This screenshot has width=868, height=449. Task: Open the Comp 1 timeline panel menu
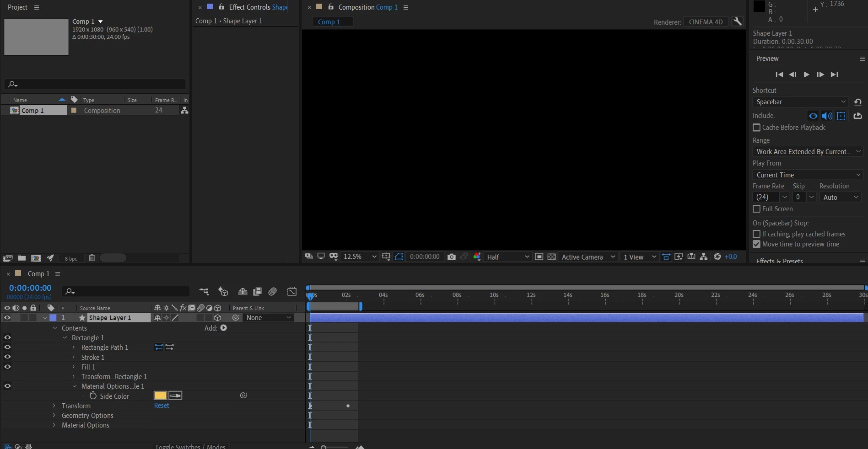[x=58, y=274]
